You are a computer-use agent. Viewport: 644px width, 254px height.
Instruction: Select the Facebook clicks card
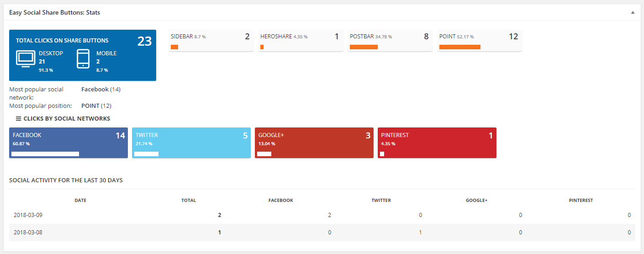[69, 143]
